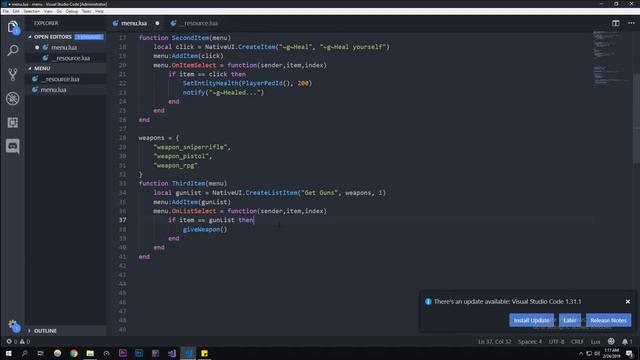Click Ln 37, Col 32 in status bar
The width and height of the screenshot is (640, 360).
point(494,341)
